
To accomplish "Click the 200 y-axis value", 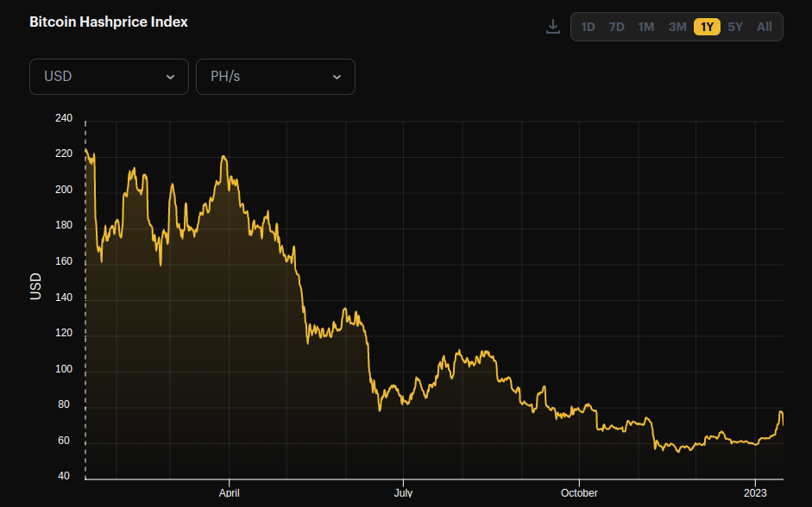I will coord(64,190).
